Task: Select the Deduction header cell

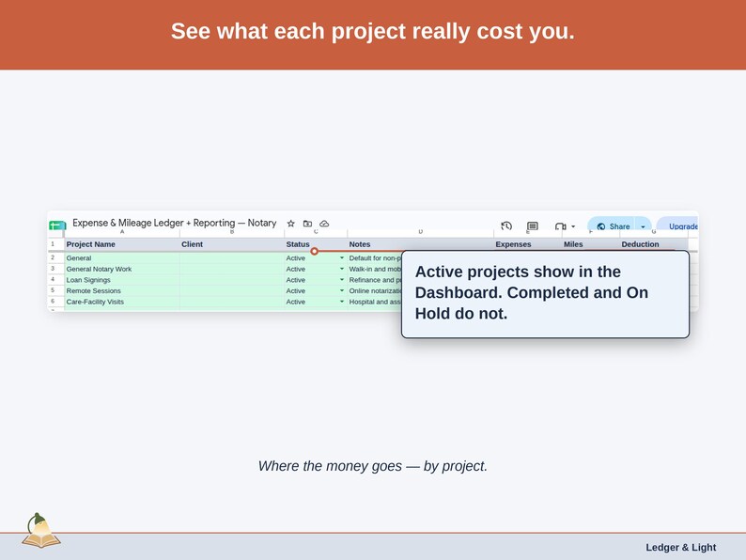Action: pyautogui.click(x=654, y=244)
